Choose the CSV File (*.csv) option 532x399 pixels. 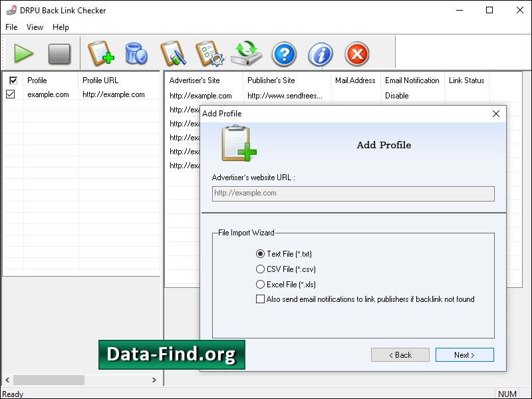pos(259,269)
